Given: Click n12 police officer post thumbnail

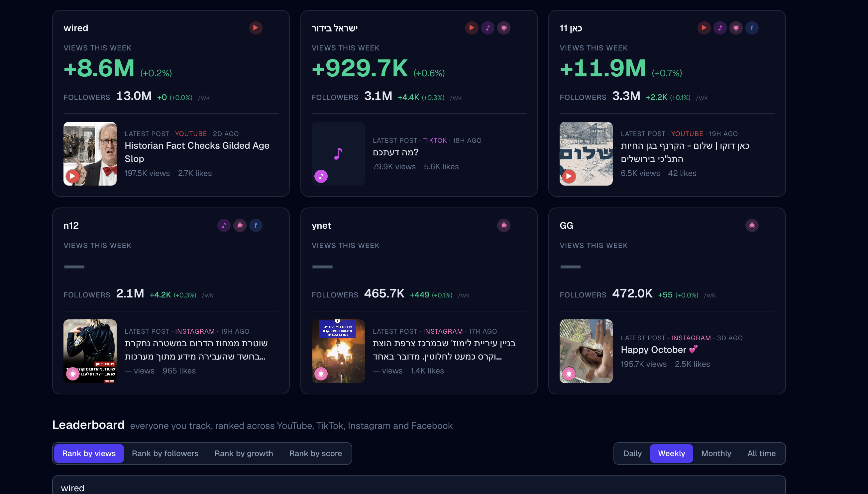Looking at the screenshot, I should pyautogui.click(x=90, y=351).
